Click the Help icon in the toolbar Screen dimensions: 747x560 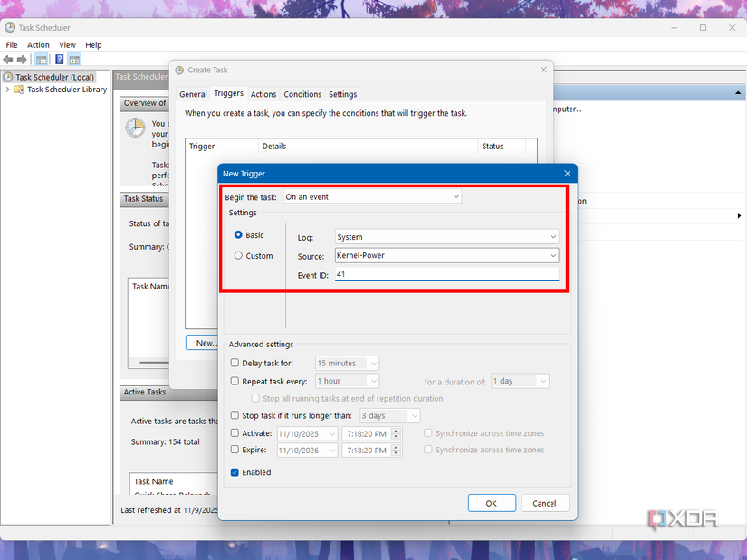point(59,60)
